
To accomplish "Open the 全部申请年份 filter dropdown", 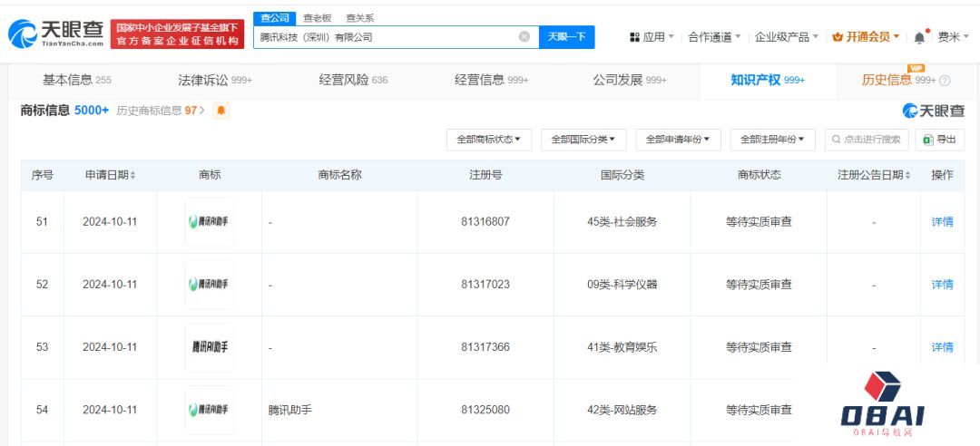I will point(678,140).
